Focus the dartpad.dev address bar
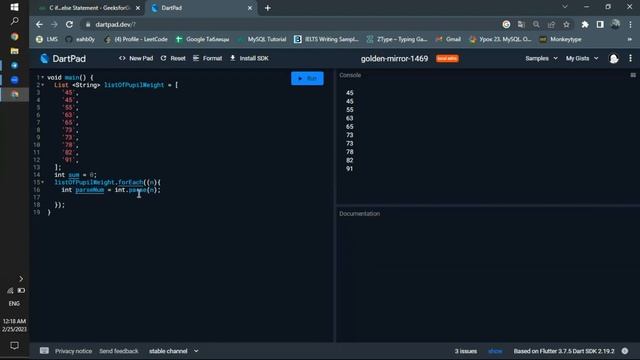Screen dimensions: 640x360 (286, 24)
